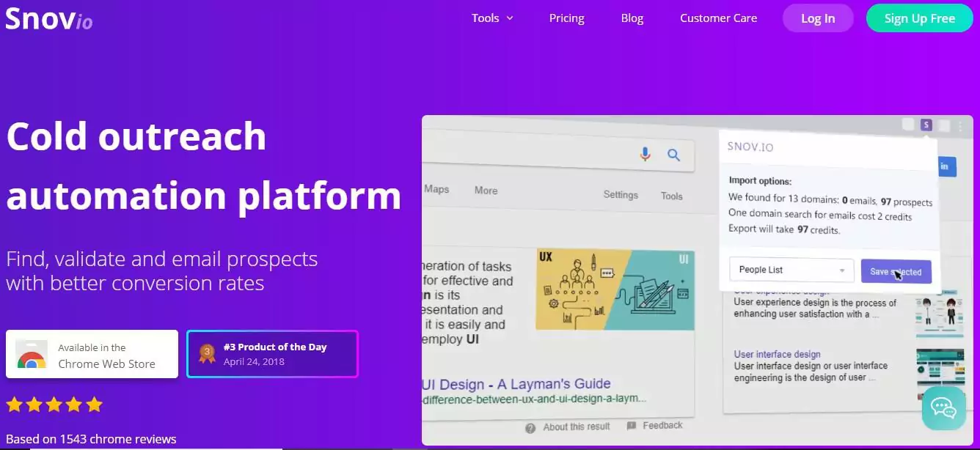Click the magnifier search icon
This screenshot has height=450, width=980.
pyautogui.click(x=673, y=155)
